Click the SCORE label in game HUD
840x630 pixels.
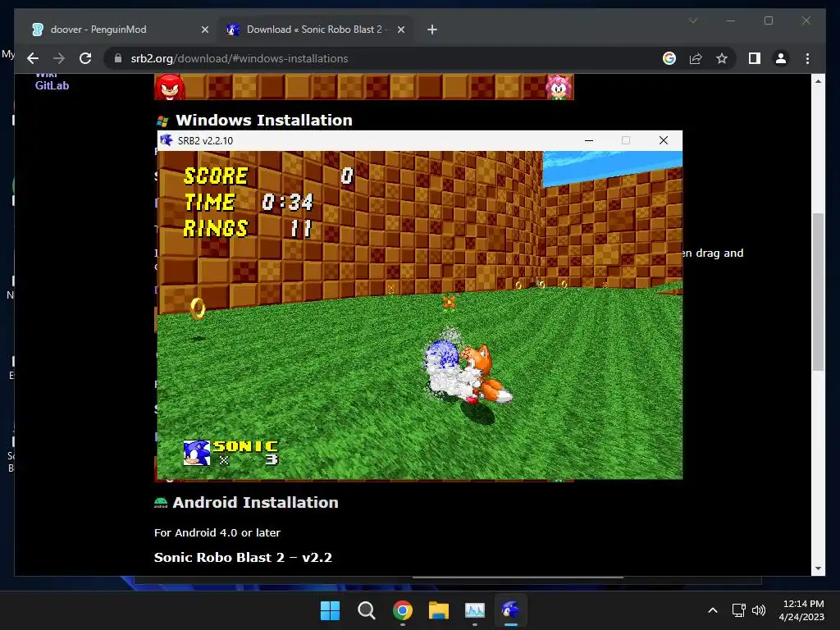pos(216,176)
